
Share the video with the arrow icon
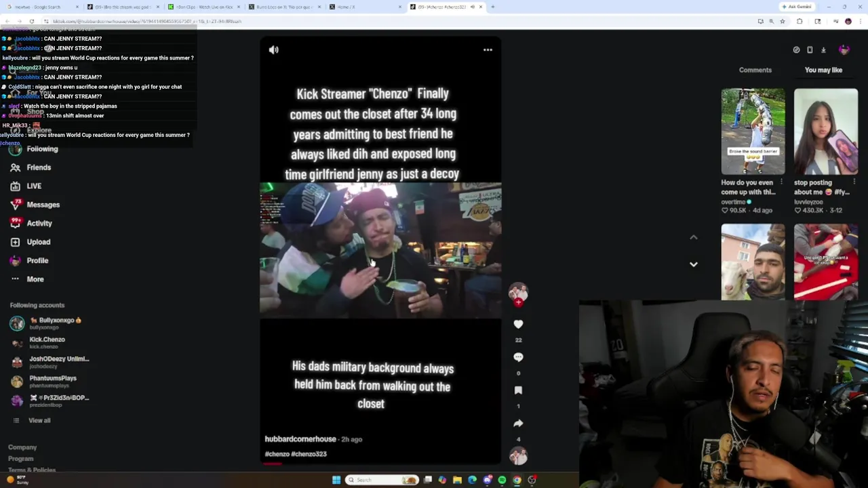pos(518,423)
